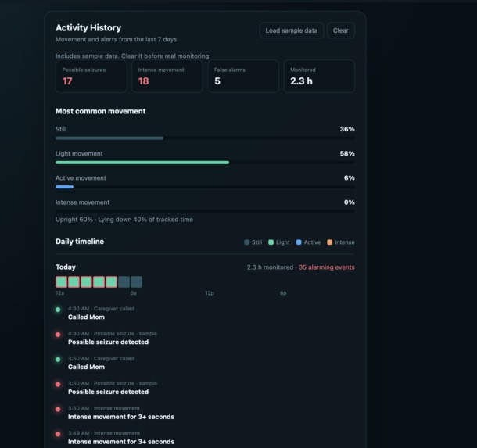Viewport: 477px width, 448px height.
Task: Click the Active movement progress bar
Action: point(205,187)
